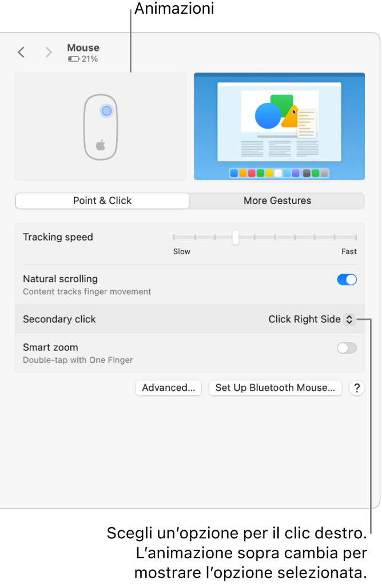Enable Smart zoom switch
The image size is (382, 588).
(347, 348)
